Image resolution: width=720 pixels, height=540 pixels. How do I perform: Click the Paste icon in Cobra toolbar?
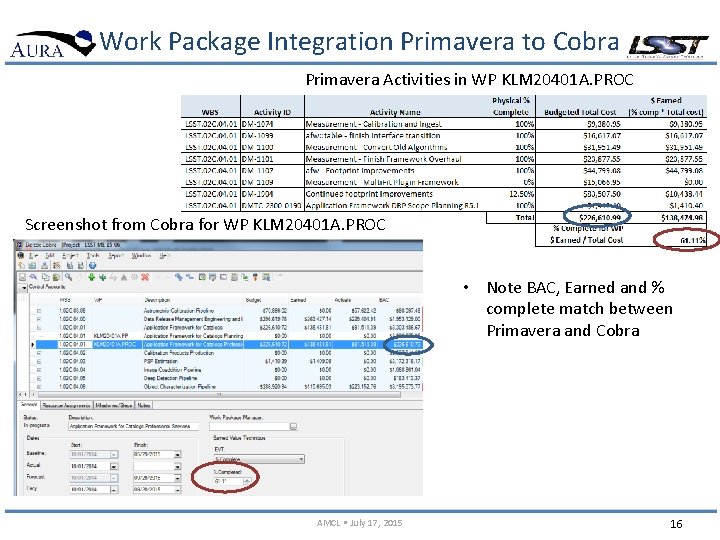(x=56, y=277)
